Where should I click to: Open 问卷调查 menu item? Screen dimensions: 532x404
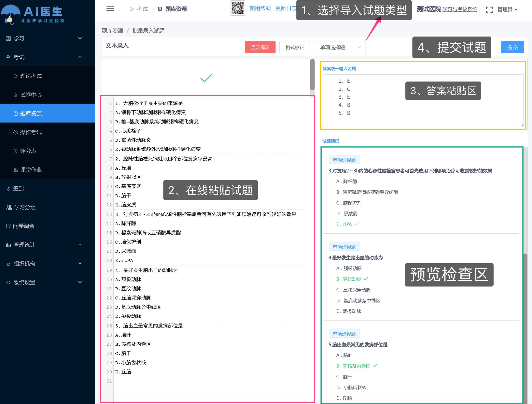point(47,226)
